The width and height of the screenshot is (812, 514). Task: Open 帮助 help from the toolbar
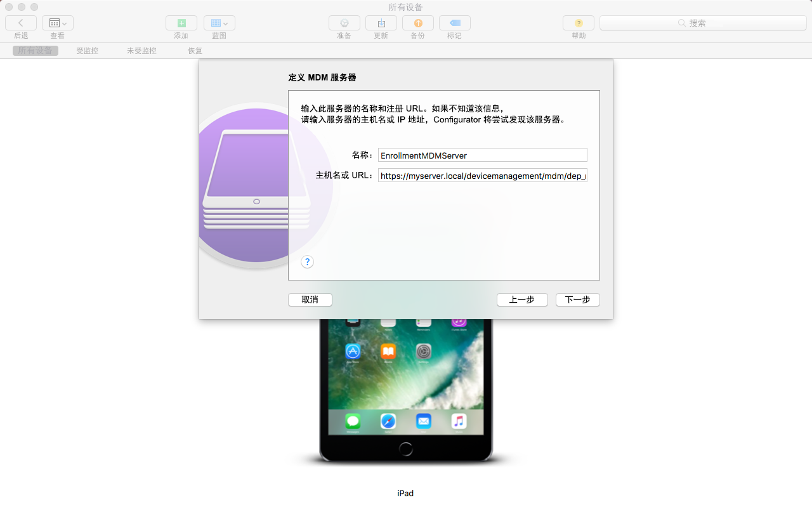pos(579,23)
